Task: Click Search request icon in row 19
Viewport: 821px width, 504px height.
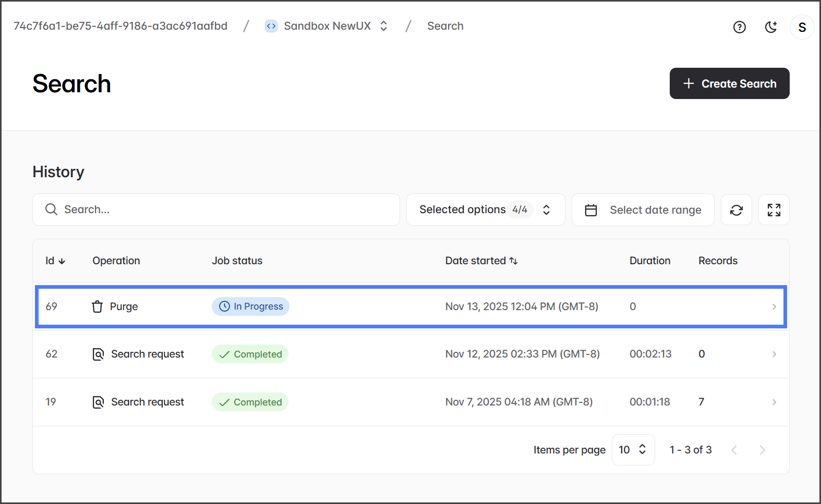Action: 98,402
